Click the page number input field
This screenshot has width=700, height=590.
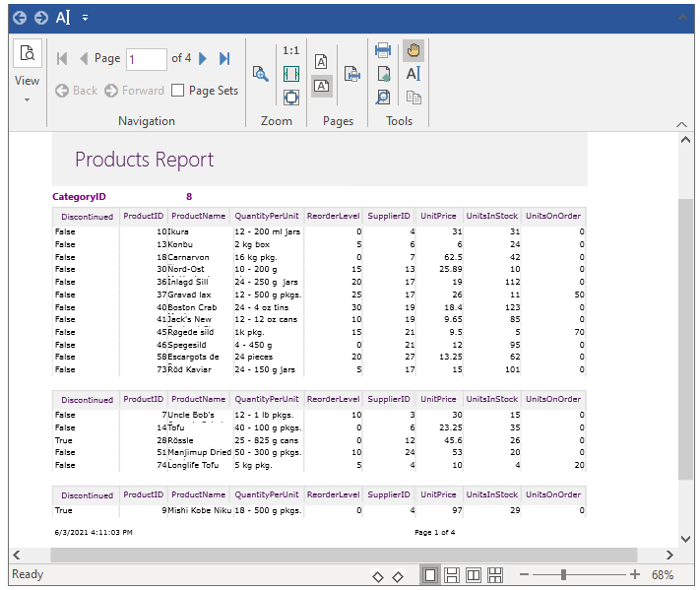point(146,59)
